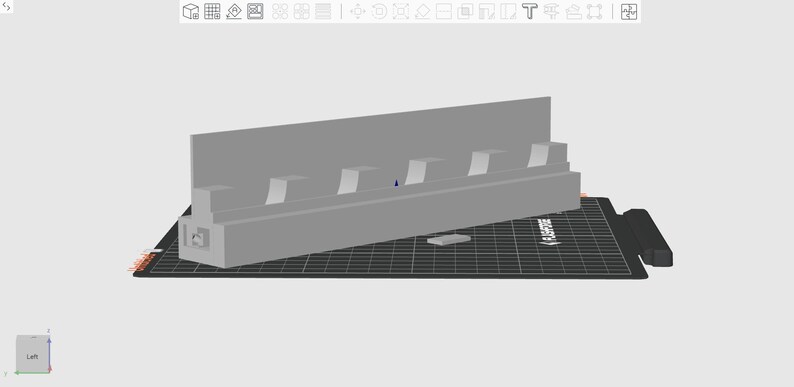Image resolution: width=794 pixels, height=387 pixels.
Task: Click the Arrange all objects icon
Action: (255, 11)
